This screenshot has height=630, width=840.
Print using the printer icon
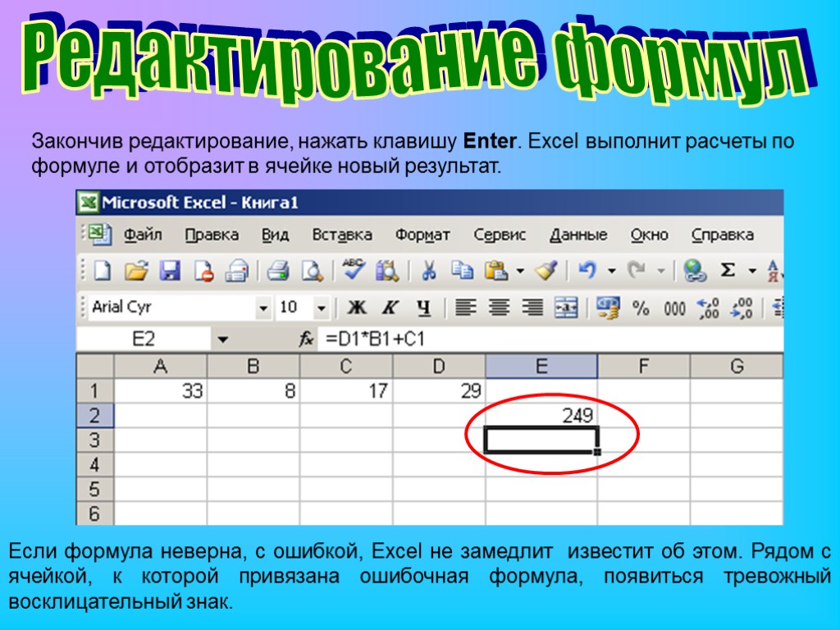click(277, 271)
